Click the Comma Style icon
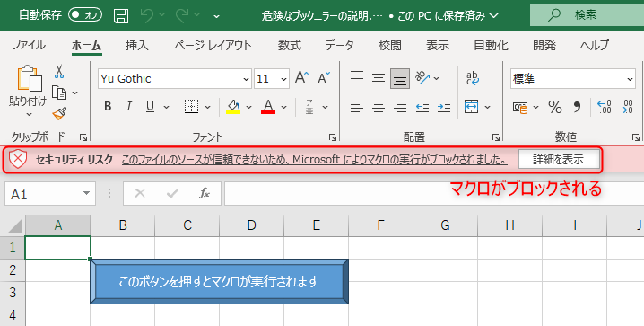 (577, 107)
